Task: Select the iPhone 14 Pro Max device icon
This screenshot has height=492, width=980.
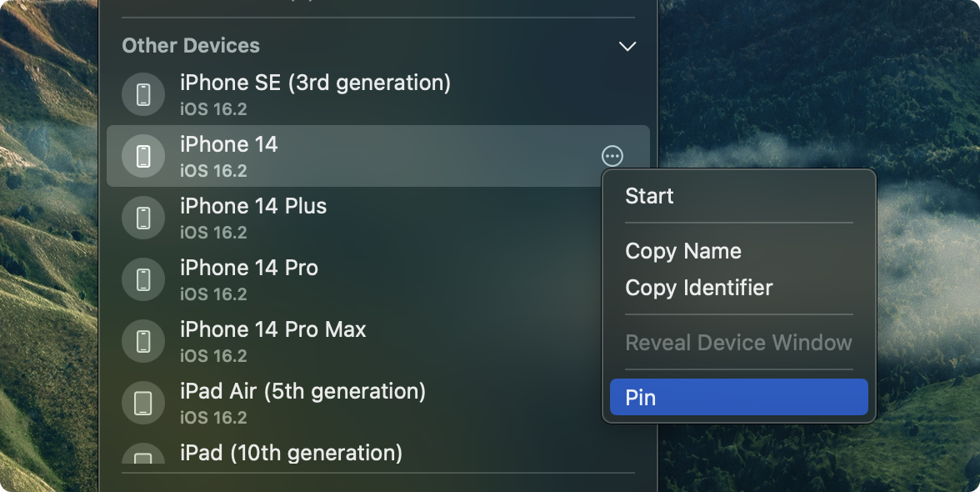Action: (x=143, y=340)
